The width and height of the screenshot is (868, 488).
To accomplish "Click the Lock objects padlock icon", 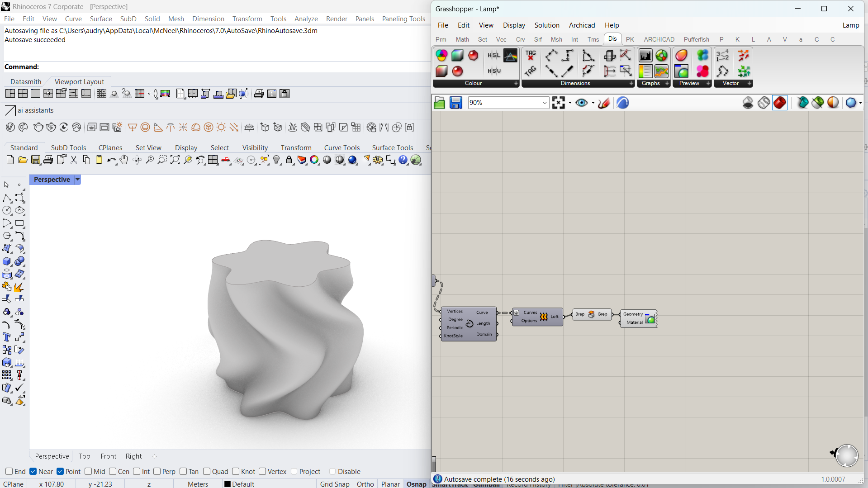I will [289, 160].
